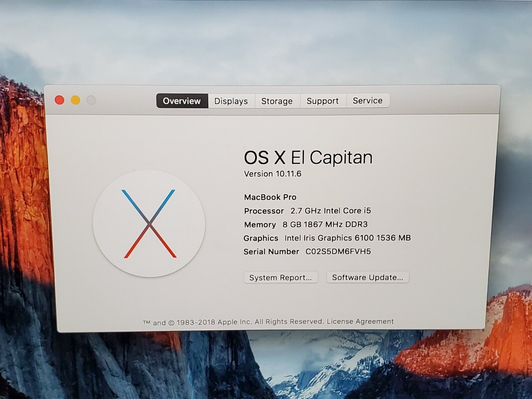Click the Memory label
The image size is (532, 399).
[260, 225]
